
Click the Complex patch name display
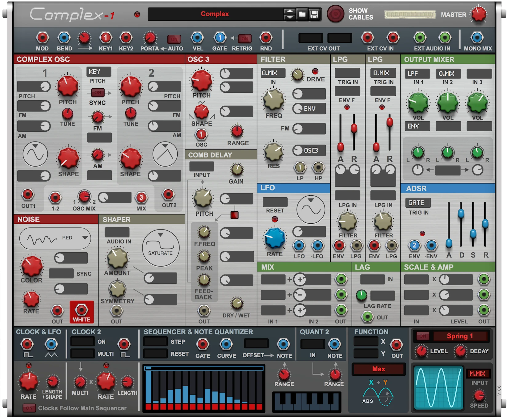pos(215,14)
